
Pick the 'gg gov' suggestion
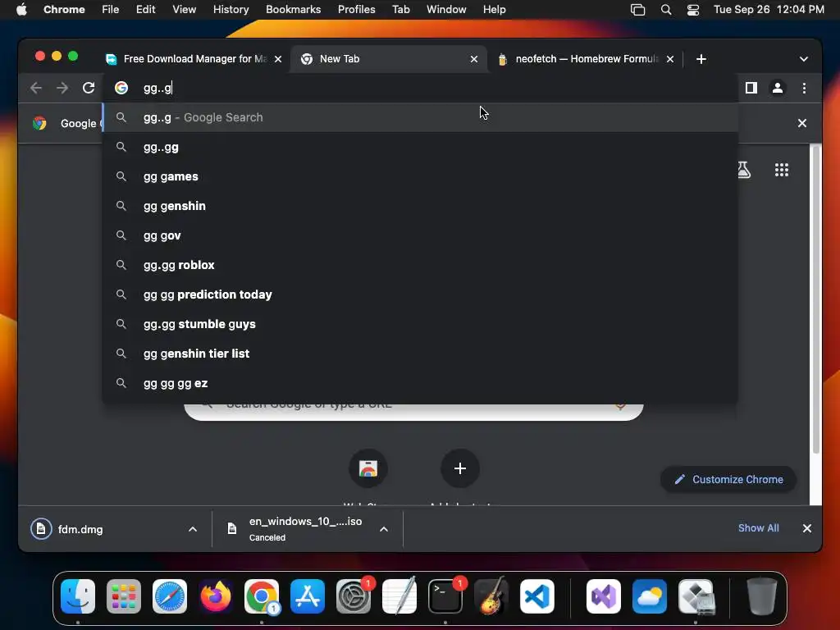(421, 235)
